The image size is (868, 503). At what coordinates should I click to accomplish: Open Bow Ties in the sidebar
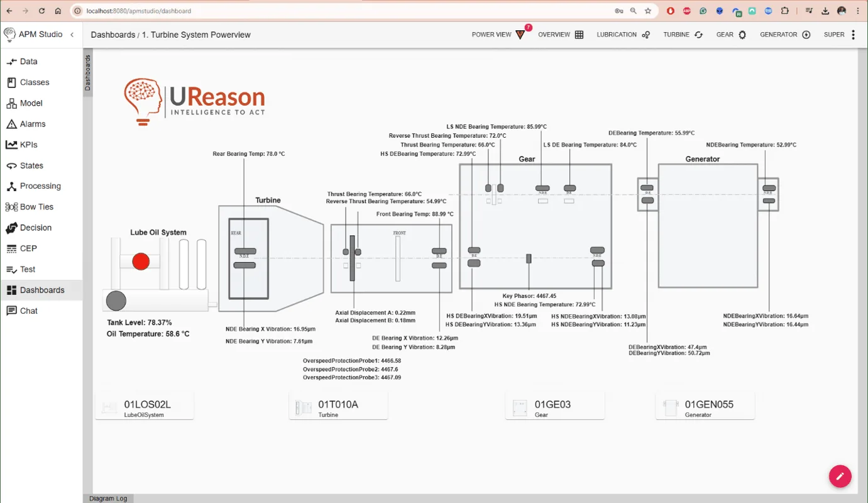[x=41, y=207]
